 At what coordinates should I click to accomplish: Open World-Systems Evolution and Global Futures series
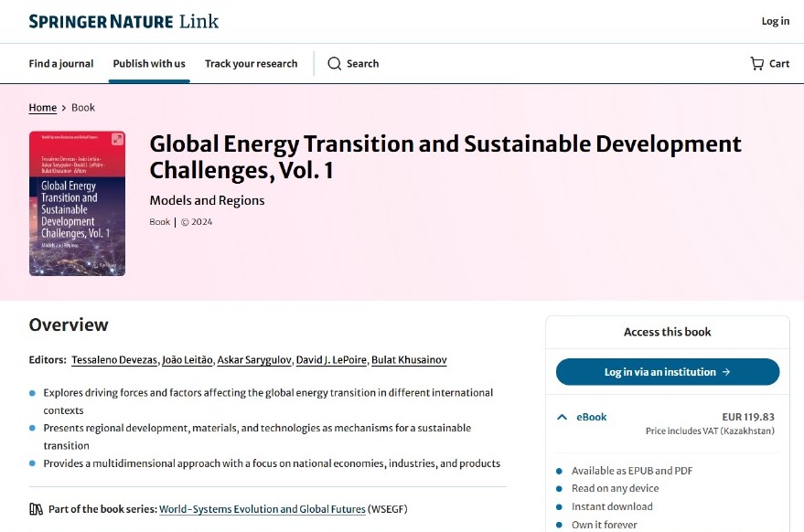(262, 509)
